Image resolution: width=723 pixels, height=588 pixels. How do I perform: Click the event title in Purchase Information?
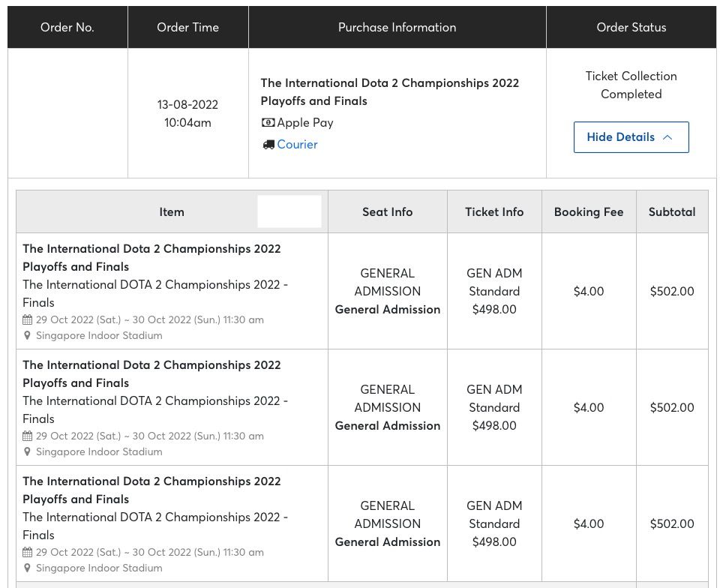(390, 91)
